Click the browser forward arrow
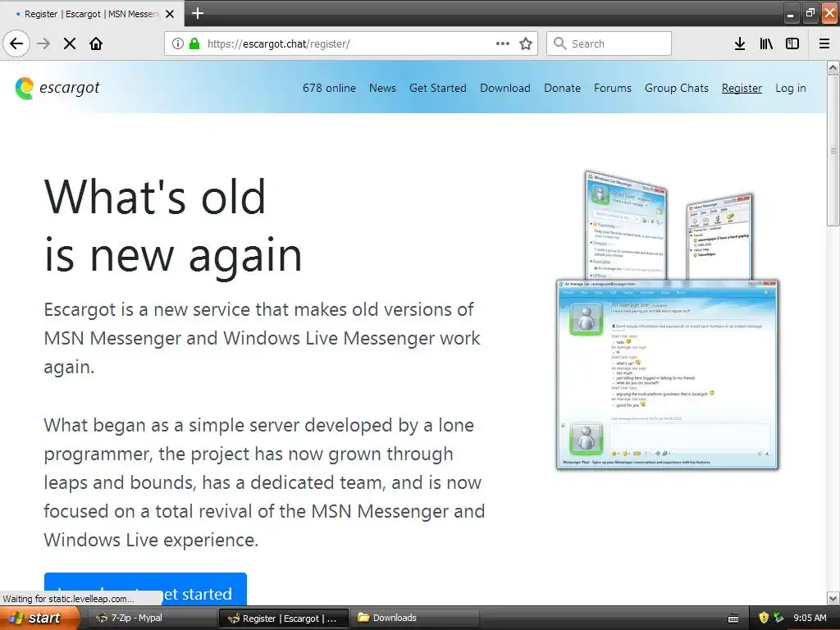 [44, 43]
